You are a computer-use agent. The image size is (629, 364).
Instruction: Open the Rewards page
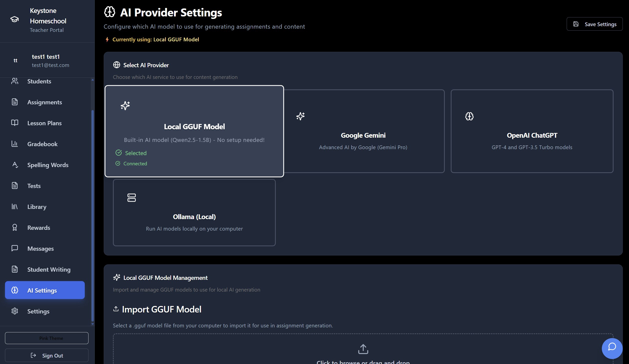(45, 228)
